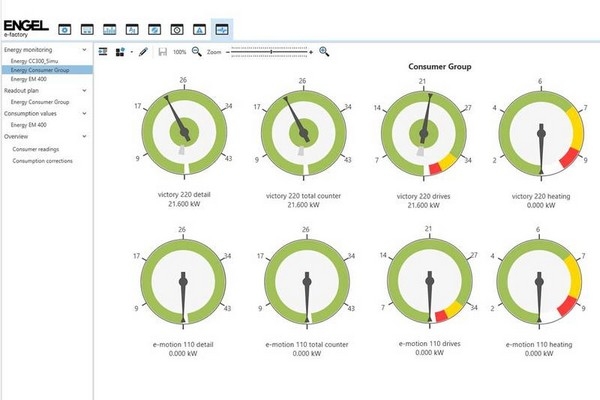Click the minus end of zoom slider

pos(228,52)
